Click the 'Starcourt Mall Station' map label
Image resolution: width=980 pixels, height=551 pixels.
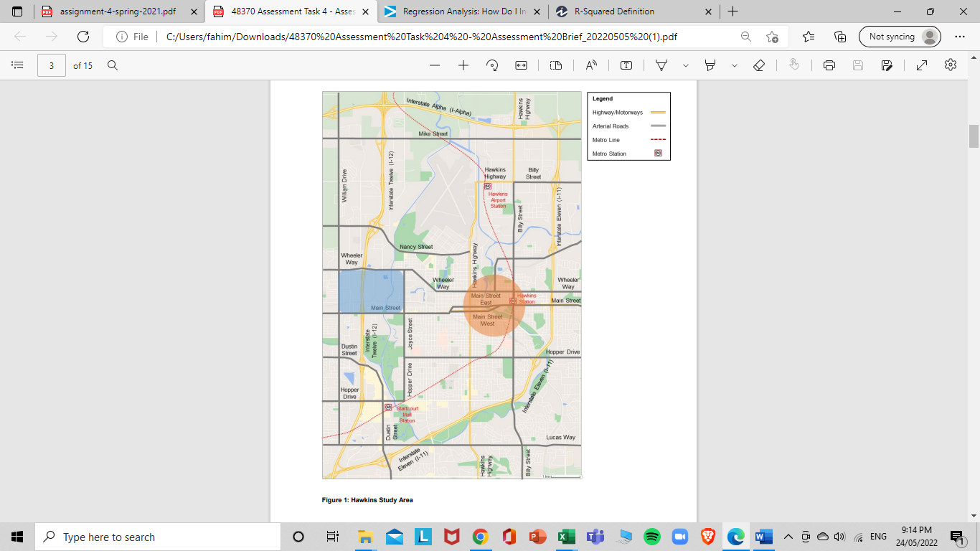[407, 415]
